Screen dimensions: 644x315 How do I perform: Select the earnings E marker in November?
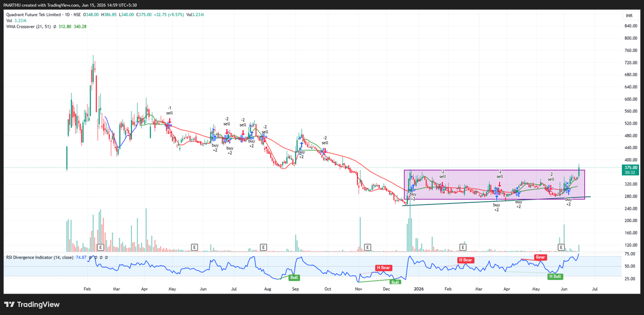[x=368, y=247]
